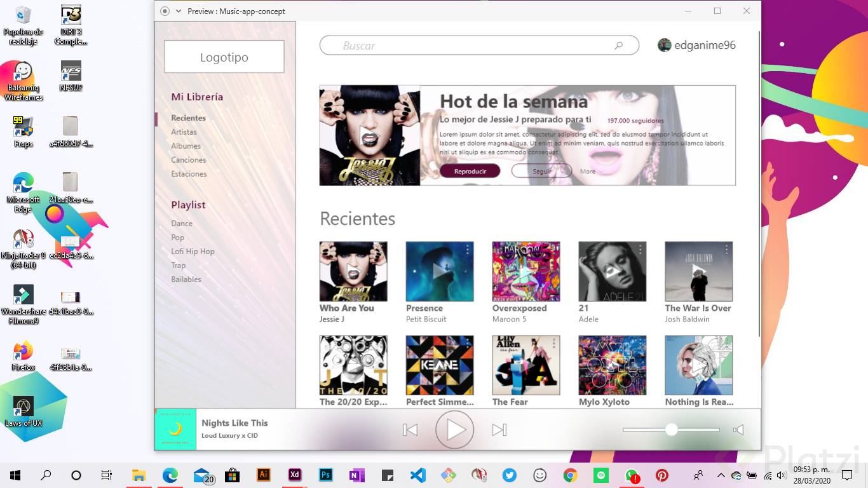
Task: Skip to the previous track
Action: (x=410, y=430)
